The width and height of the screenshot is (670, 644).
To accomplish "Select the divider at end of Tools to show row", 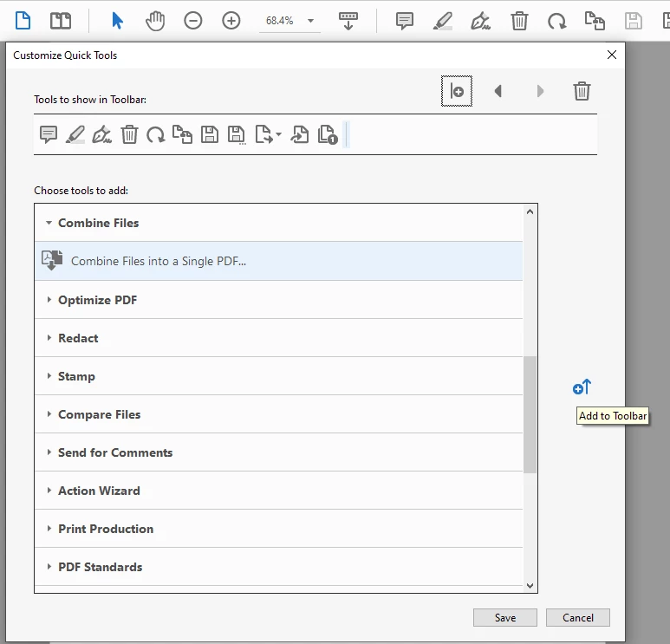I will tap(347, 134).
